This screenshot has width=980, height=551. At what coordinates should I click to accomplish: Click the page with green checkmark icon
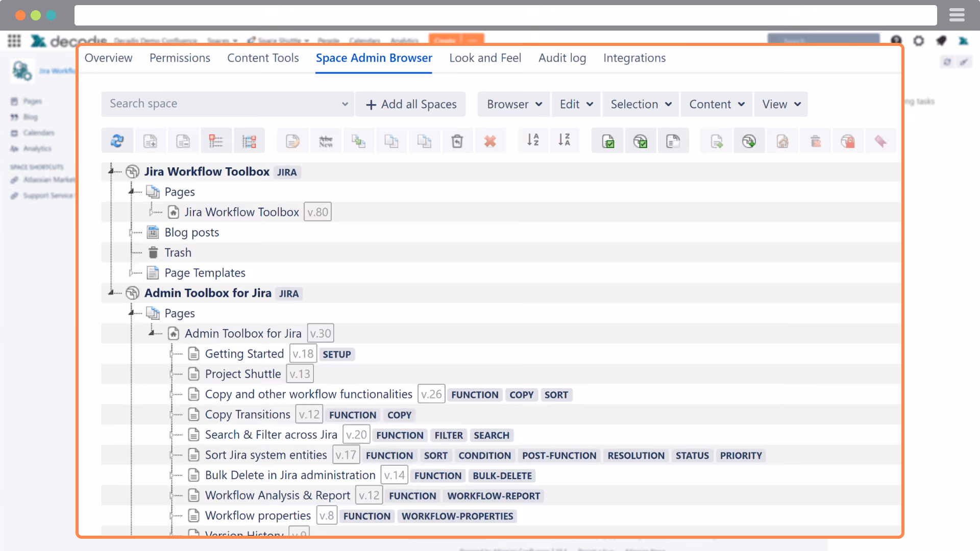coord(608,141)
